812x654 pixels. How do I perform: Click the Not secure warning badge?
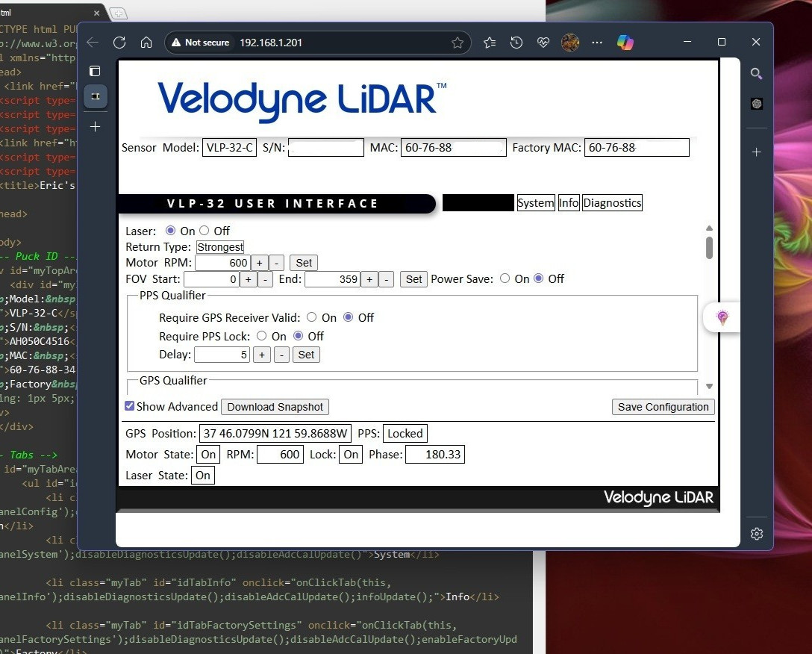(x=201, y=43)
